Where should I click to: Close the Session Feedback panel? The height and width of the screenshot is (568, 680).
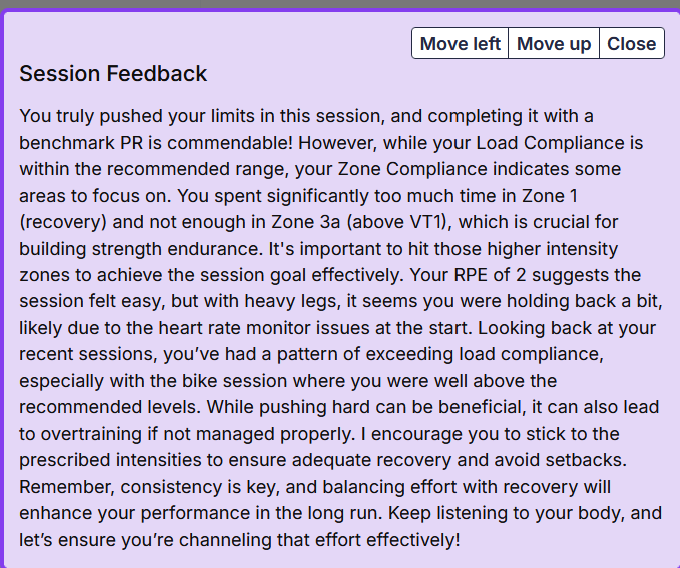click(x=631, y=43)
